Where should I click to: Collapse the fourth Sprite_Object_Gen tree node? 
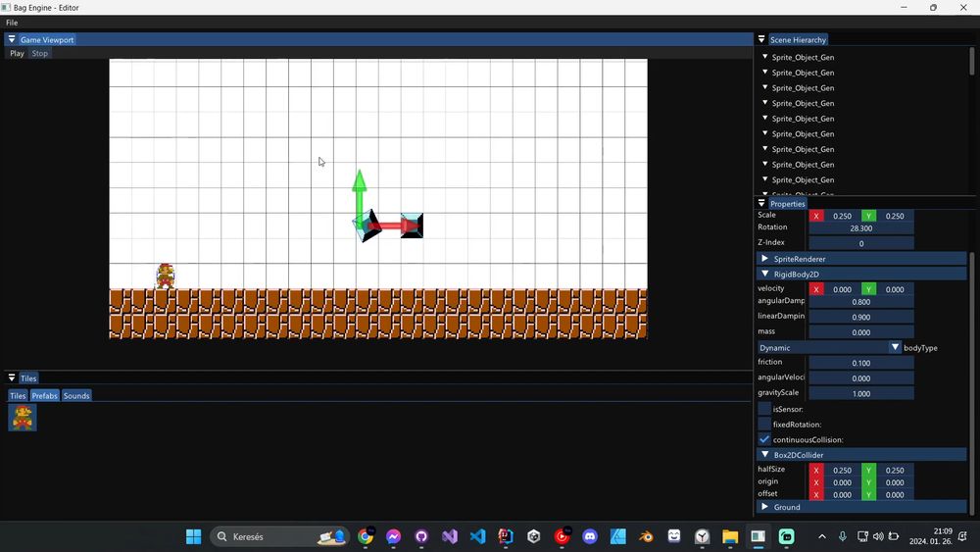point(765,103)
